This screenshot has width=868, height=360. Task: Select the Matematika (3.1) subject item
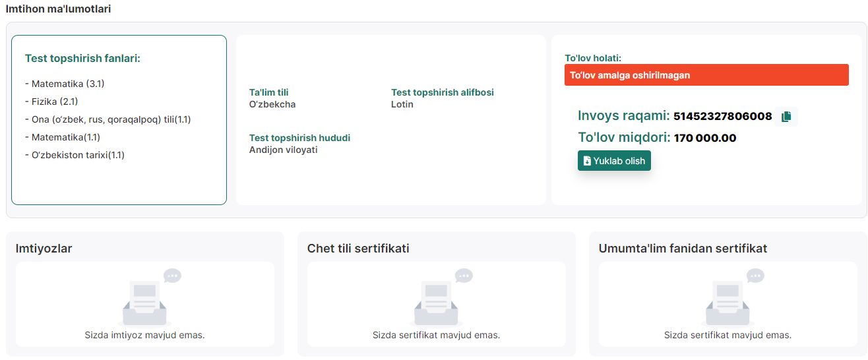click(x=65, y=84)
